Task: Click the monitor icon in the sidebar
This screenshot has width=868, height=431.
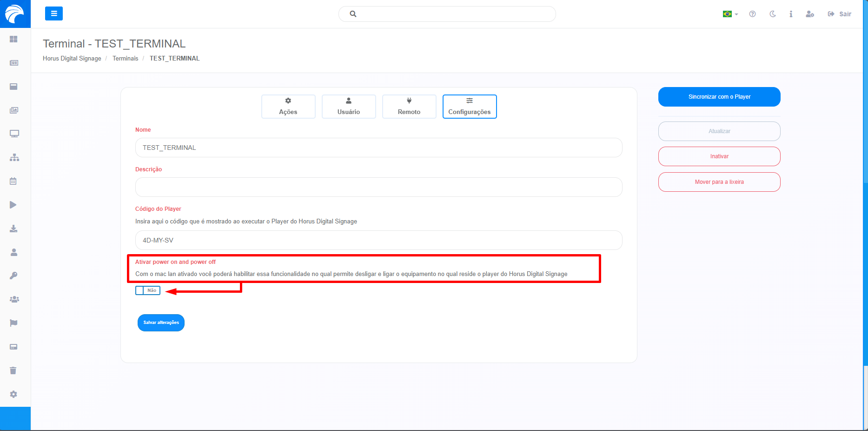Action: tap(14, 134)
